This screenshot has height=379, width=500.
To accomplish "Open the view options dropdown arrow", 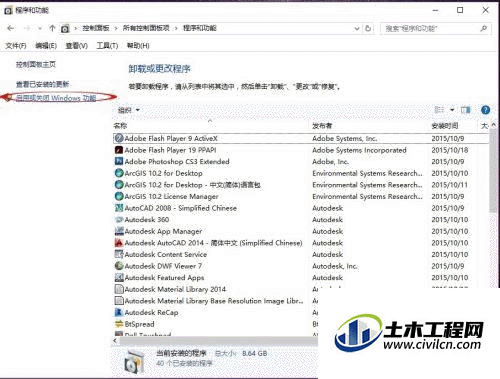I will click(x=452, y=110).
